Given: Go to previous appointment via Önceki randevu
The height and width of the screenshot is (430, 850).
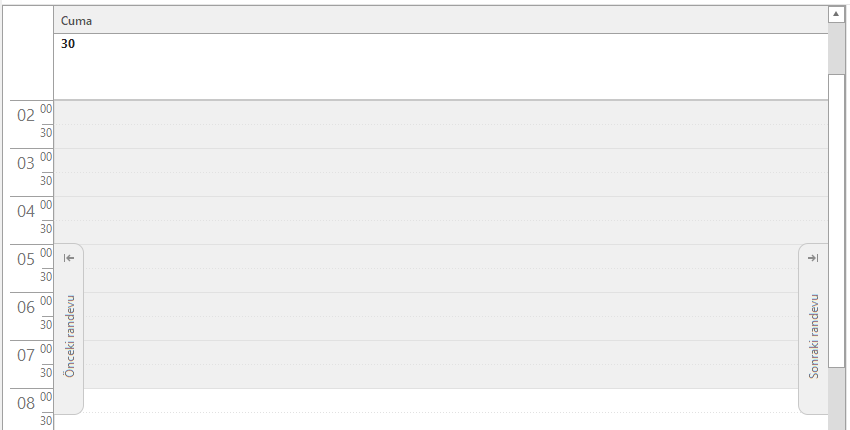Looking at the screenshot, I should point(69,329).
